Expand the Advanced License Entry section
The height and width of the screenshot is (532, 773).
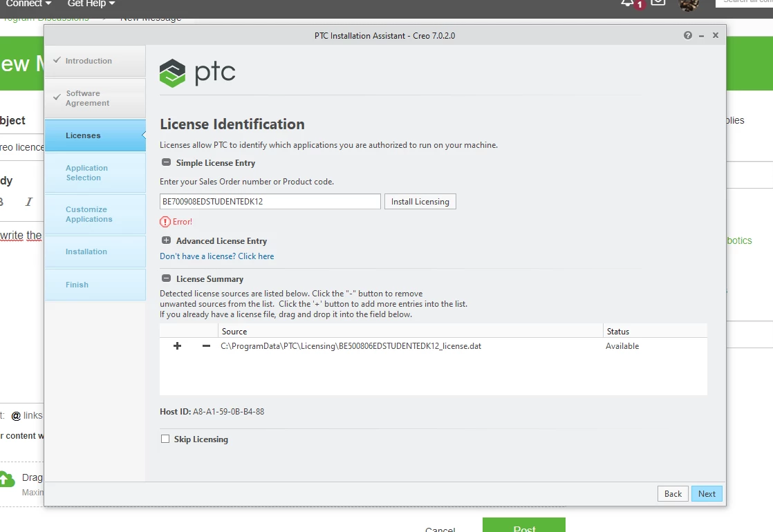tap(166, 240)
